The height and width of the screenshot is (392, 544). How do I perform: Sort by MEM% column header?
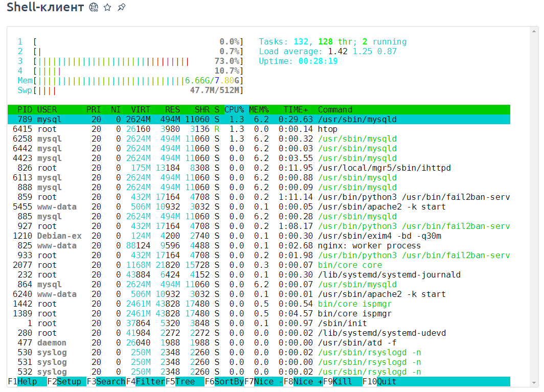pos(259,109)
